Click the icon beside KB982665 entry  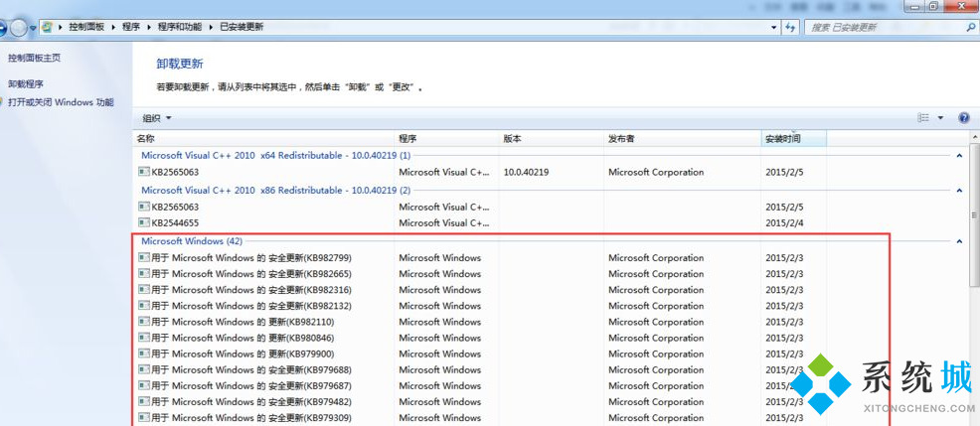[144, 273]
